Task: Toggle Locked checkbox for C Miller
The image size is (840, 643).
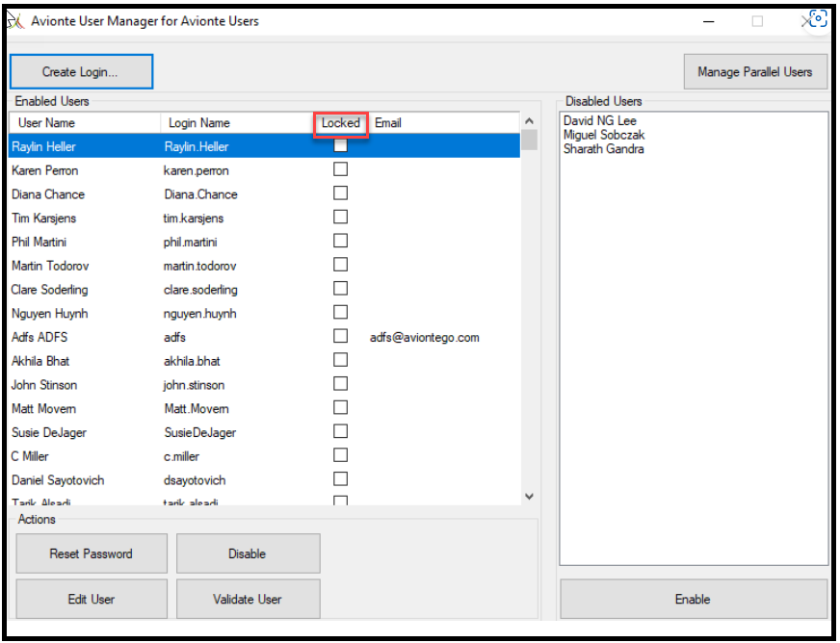Action: point(341,455)
